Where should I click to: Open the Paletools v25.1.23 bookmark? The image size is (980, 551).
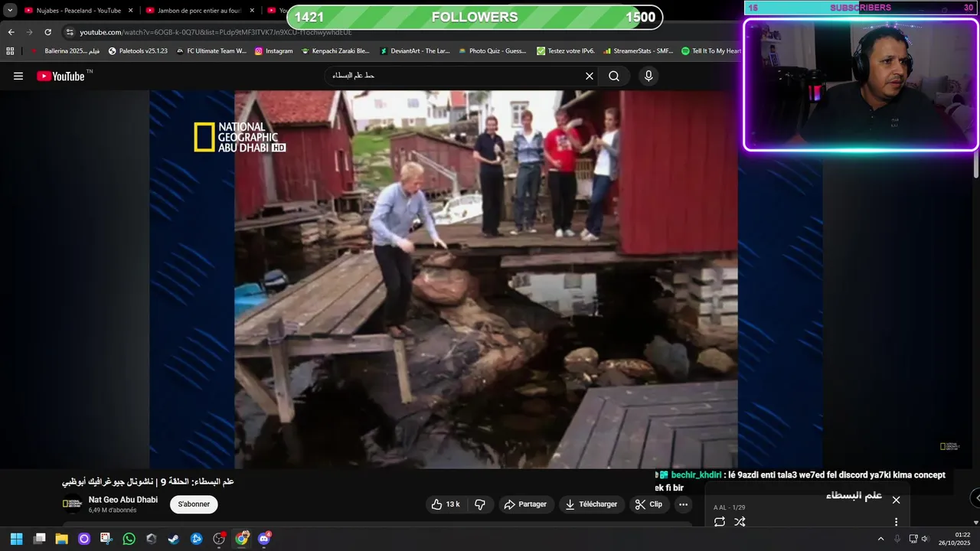pos(138,51)
